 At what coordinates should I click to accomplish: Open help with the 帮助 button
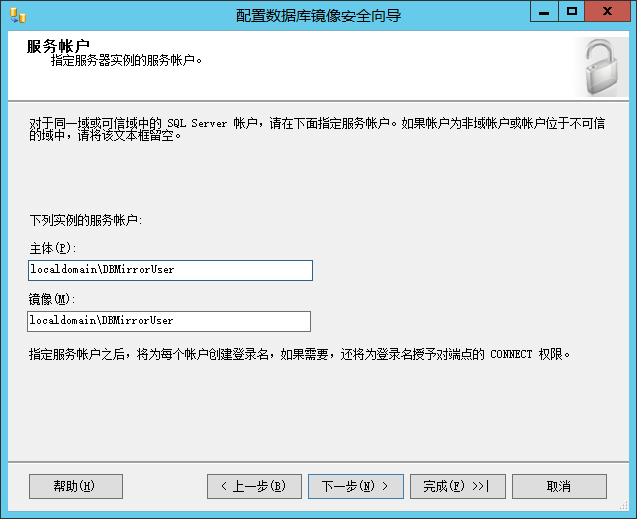click(75, 486)
